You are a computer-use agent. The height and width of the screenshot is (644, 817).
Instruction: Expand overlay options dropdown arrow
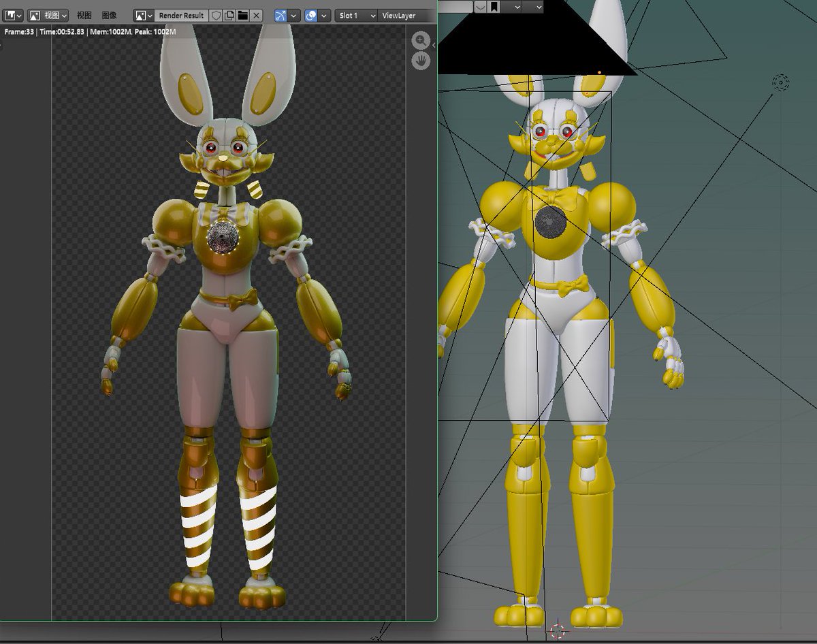point(325,15)
